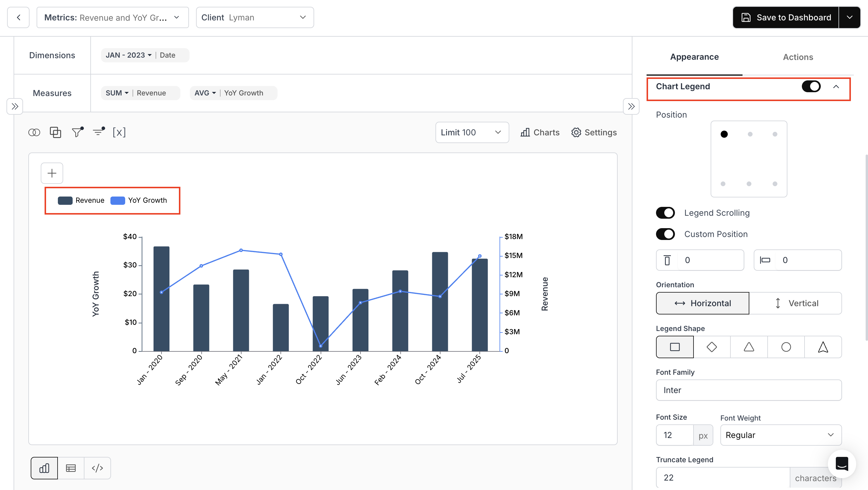Toggle the Chart Legend switch
Image resolution: width=868 pixels, height=490 pixels.
[811, 86]
